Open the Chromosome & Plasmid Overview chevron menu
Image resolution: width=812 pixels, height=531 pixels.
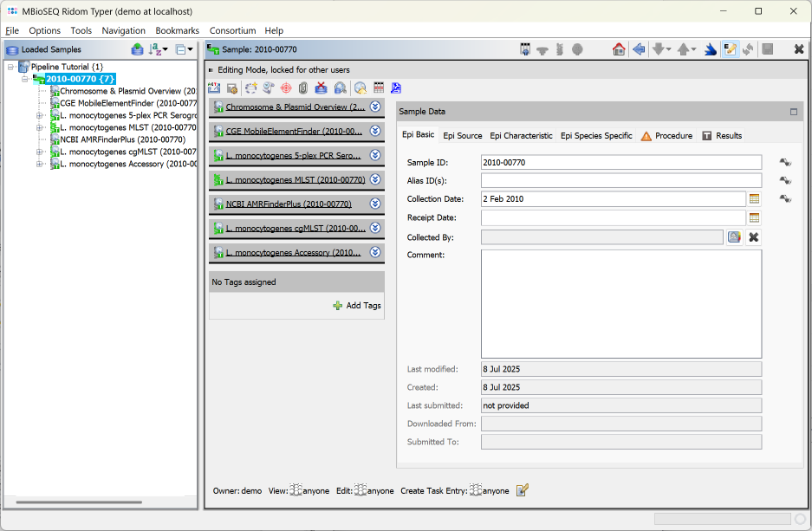[375, 107]
